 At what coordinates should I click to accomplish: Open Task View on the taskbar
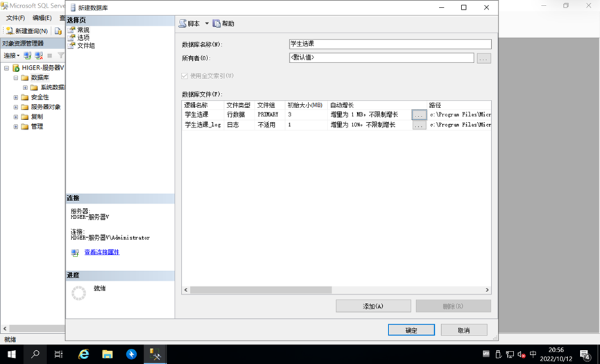[x=58, y=354]
